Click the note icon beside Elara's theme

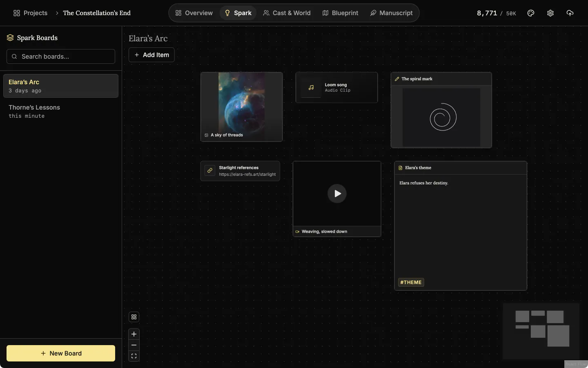pyautogui.click(x=401, y=168)
